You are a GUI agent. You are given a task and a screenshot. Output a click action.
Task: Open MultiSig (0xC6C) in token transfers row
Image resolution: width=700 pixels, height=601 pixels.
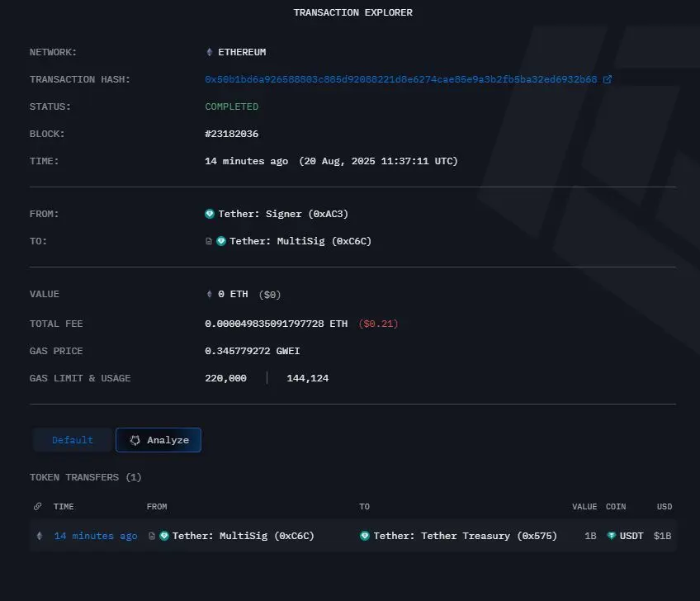tap(244, 536)
